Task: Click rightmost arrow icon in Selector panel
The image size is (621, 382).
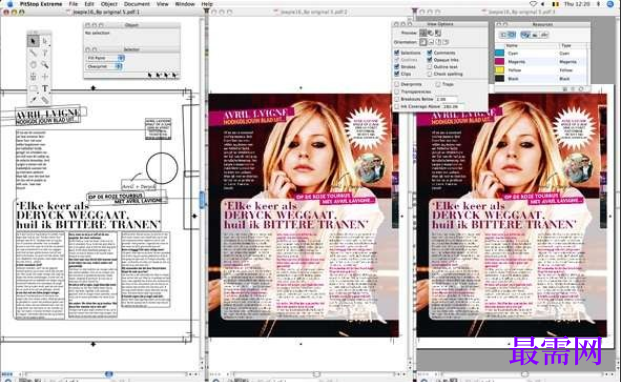Action: pyautogui.click(x=174, y=74)
